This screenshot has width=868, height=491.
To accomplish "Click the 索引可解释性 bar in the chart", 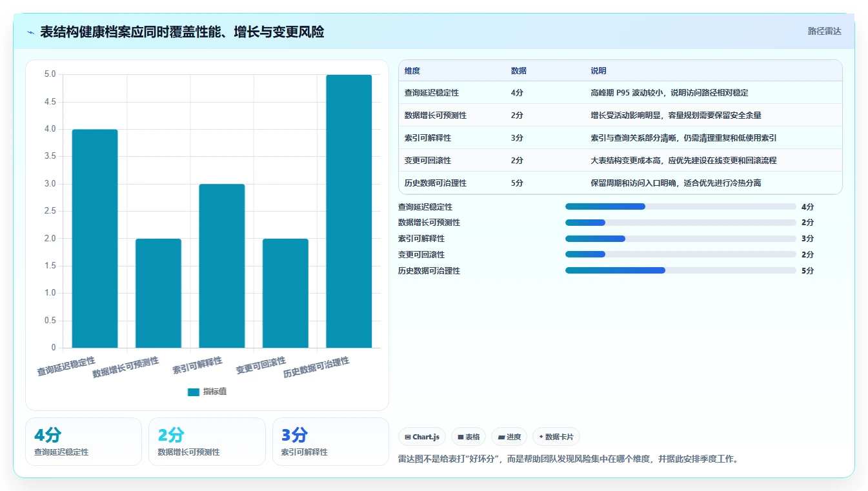I will point(222,266).
